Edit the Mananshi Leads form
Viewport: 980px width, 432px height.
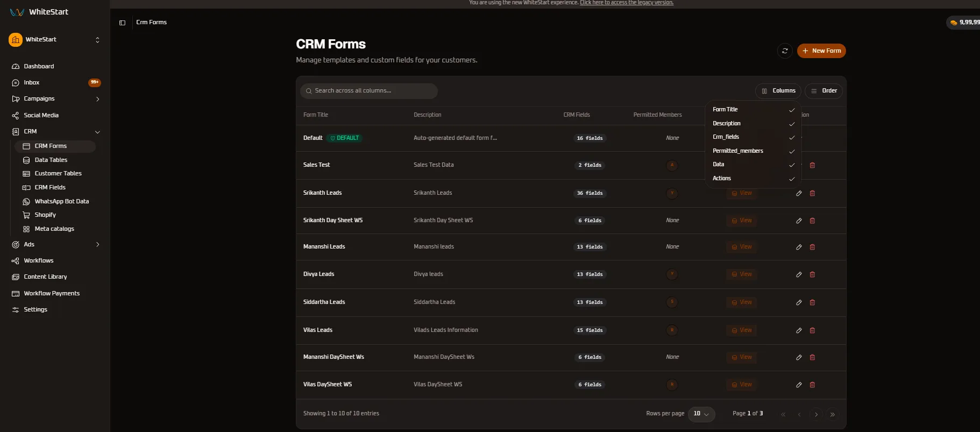click(799, 247)
